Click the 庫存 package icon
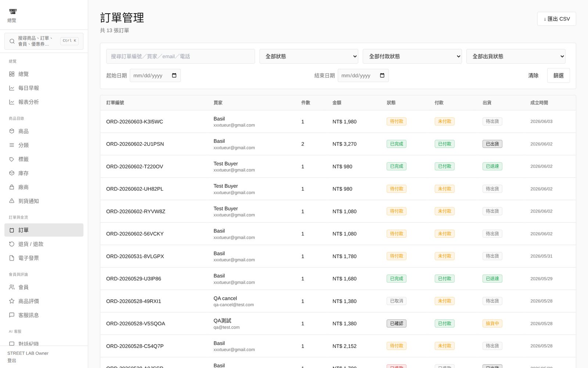The width and height of the screenshot is (588, 368). 12,173
